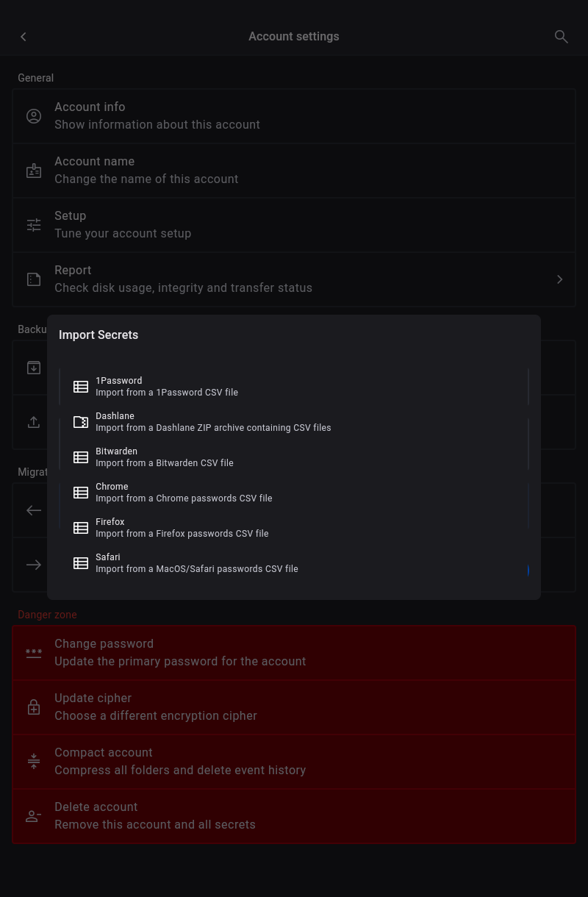Open the Setup account option
Screen dimensions: 588x897
pos(123,225)
